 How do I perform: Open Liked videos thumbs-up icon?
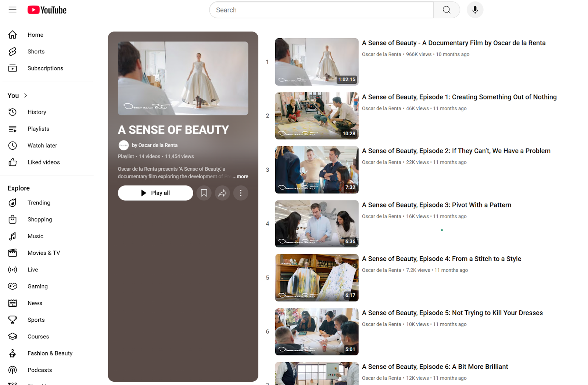click(12, 162)
